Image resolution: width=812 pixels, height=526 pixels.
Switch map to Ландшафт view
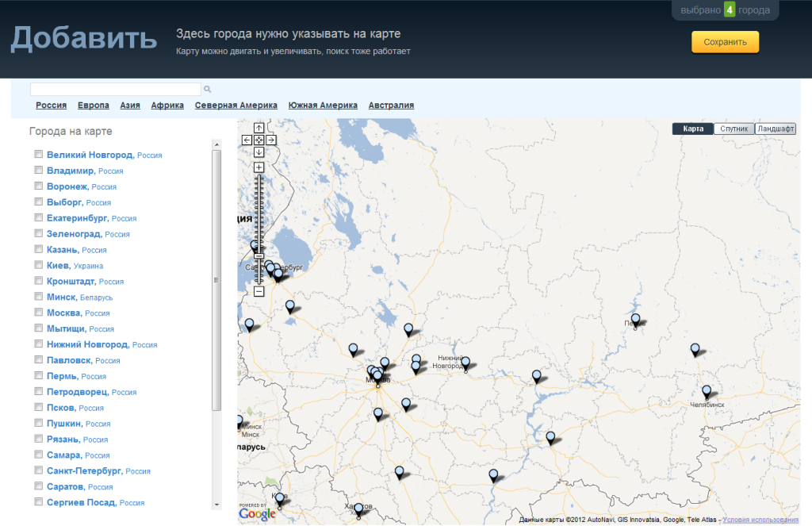[x=775, y=129]
